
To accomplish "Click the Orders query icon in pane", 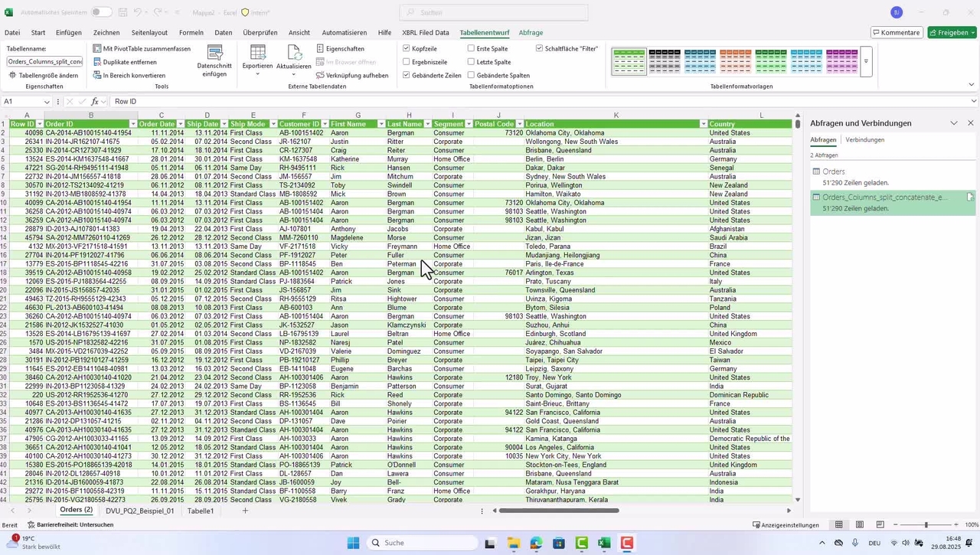I will [x=816, y=171].
